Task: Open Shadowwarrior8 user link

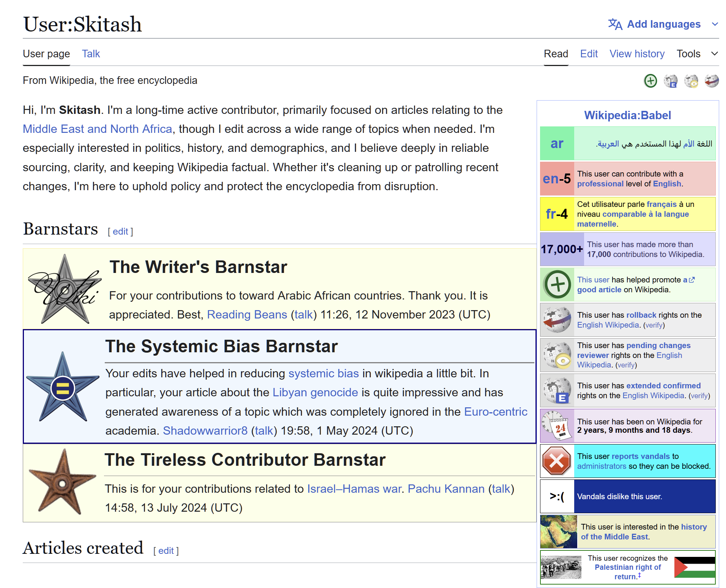Action: 205,431
